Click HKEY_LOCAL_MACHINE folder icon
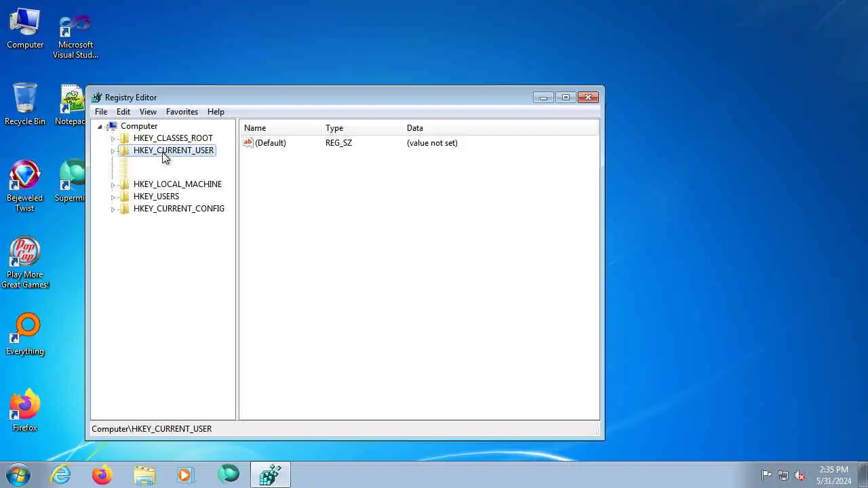The image size is (868, 488). pyautogui.click(x=124, y=184)
